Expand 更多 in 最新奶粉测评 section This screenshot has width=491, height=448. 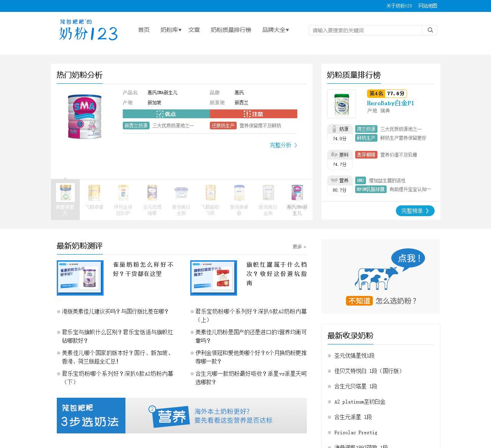click(299, 247)
